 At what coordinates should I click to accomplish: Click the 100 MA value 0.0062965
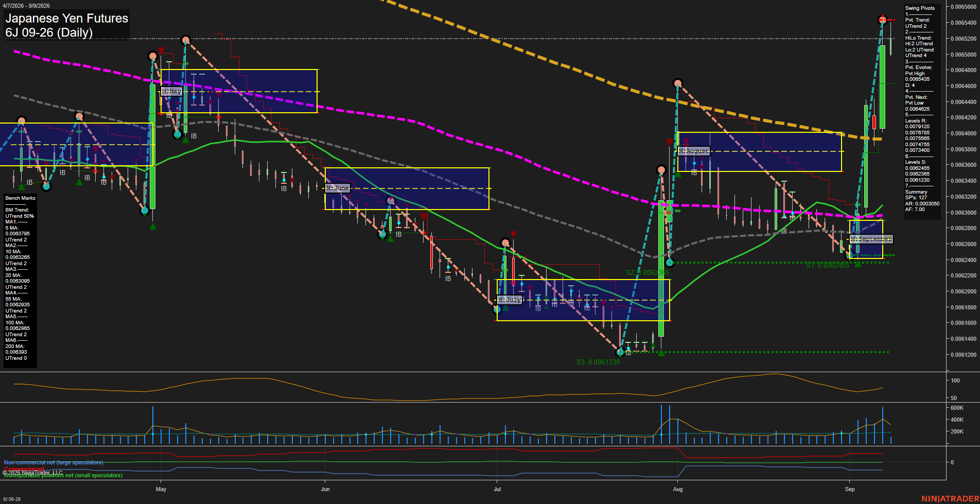pyautogui.click(x=17, y=328)
